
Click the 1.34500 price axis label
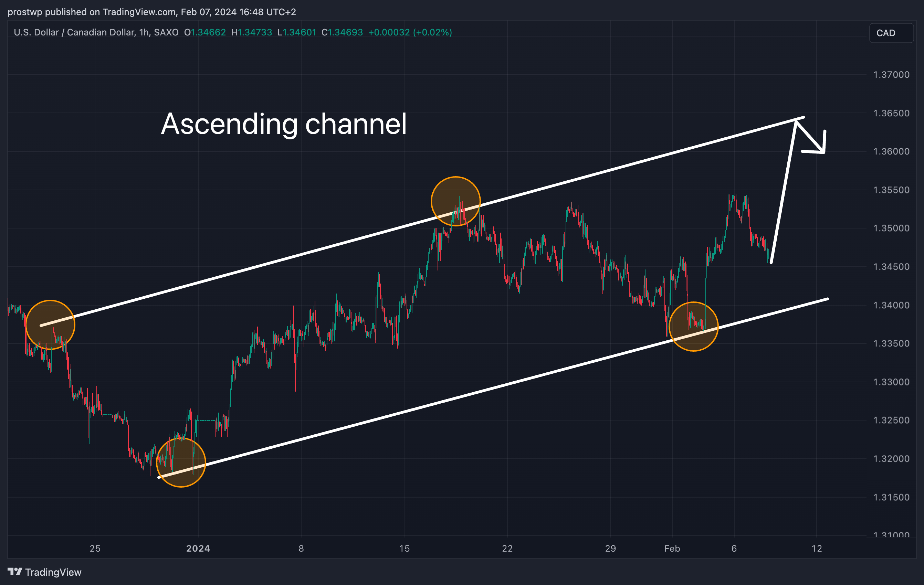click(891, 267)
